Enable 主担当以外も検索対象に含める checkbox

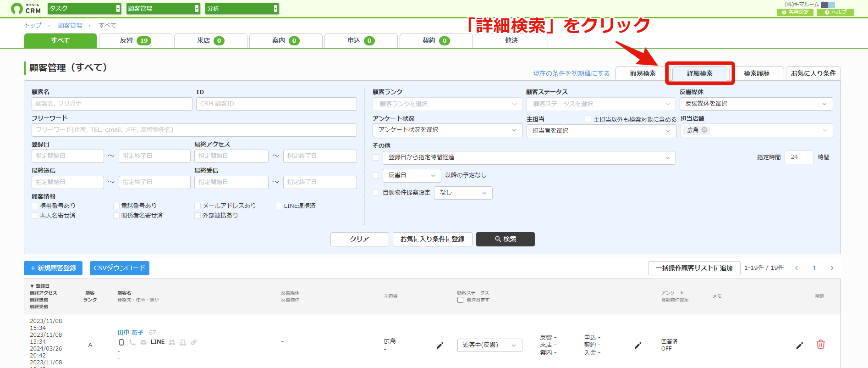[x=588, y=119]
